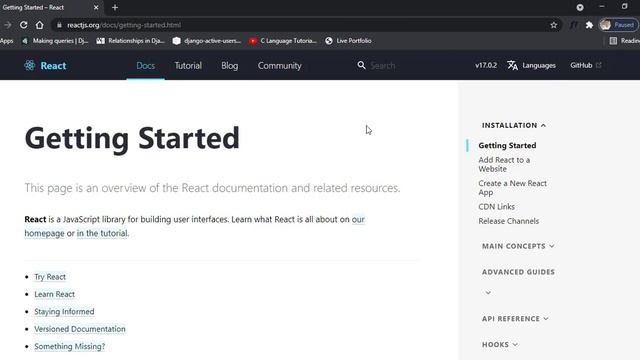
Task: Open the django-active-users bookmark
Action: (x=207, y=41)
